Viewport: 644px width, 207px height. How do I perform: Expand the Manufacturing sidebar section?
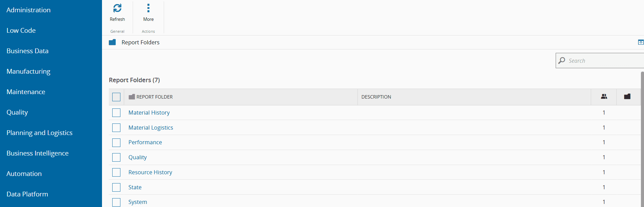pyautogui.click(x=28, y=71)
